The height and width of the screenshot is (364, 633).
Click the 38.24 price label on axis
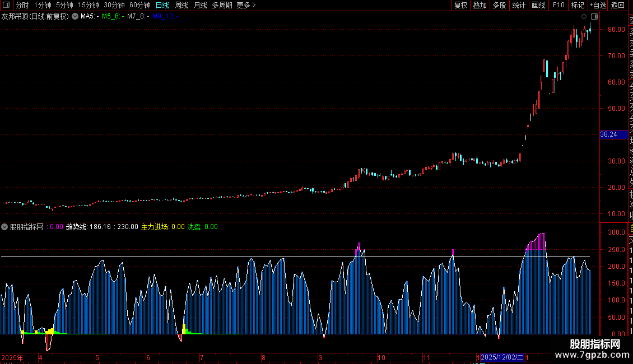608,134
